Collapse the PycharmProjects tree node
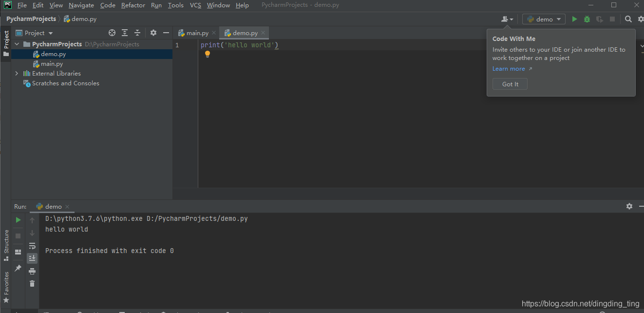644x313 pixels. pos(17,44)
